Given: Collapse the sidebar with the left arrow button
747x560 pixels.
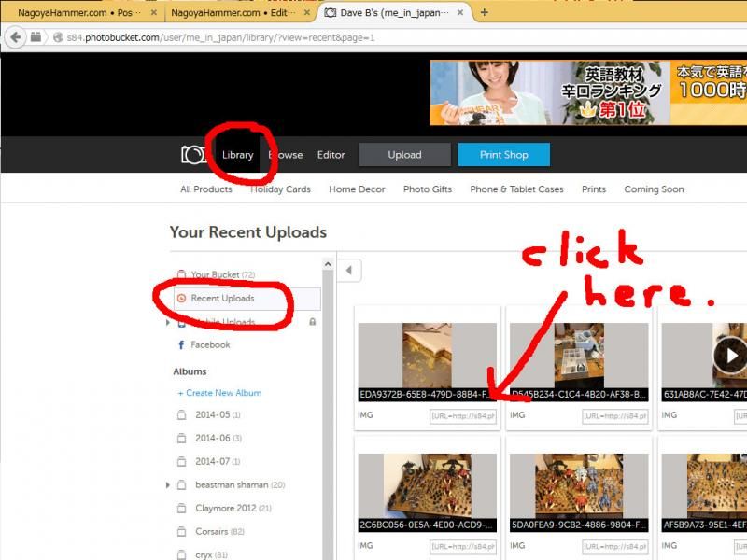Looking at the screenshot, I should pos(349,271).
